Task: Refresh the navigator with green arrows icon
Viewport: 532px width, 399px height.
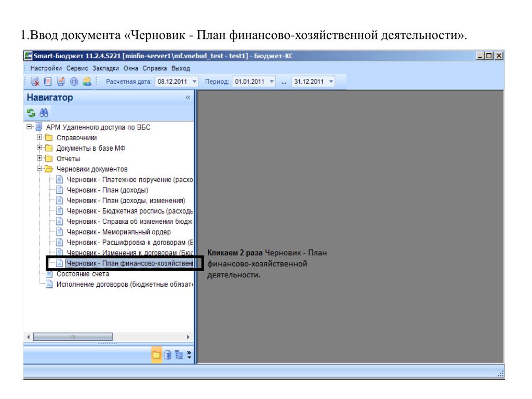Action: point(31,113)
